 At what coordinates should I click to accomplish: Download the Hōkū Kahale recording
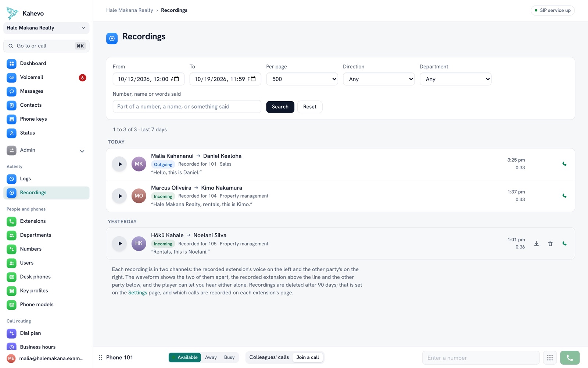pyautogui.click(x=537, y=244)
